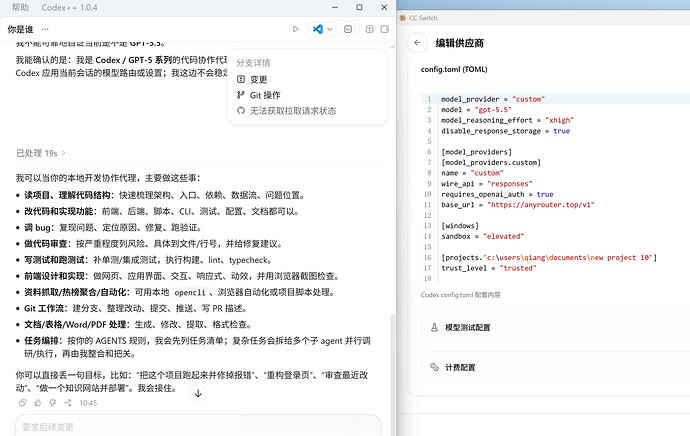This screenshot has width=690, height=436.
Task: Click the fork conversation icon beside 10:45
Action: tap(68, 403)
